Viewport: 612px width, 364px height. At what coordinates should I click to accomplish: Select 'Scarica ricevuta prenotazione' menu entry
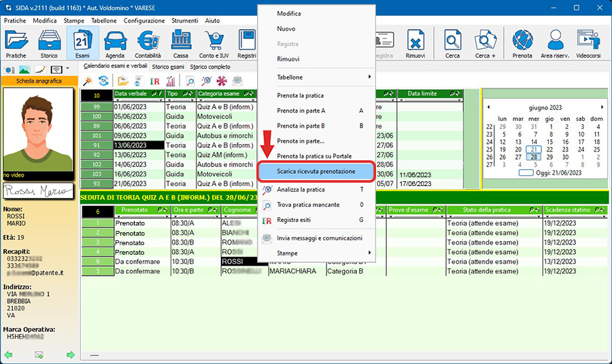click(x=316, y=172)
